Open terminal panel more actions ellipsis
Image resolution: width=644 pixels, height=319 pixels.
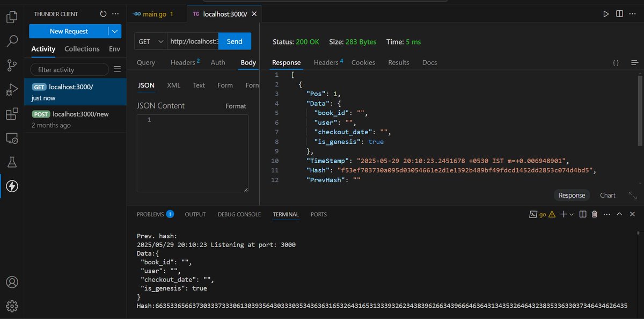(606, 214)
